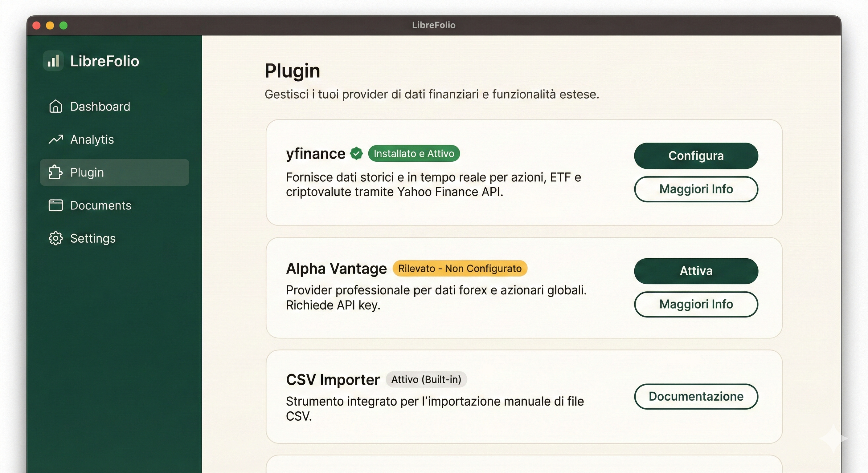Open Analytis via the chart icon
The height and width of the screenshot is (473, 868).
coord(56,139)
